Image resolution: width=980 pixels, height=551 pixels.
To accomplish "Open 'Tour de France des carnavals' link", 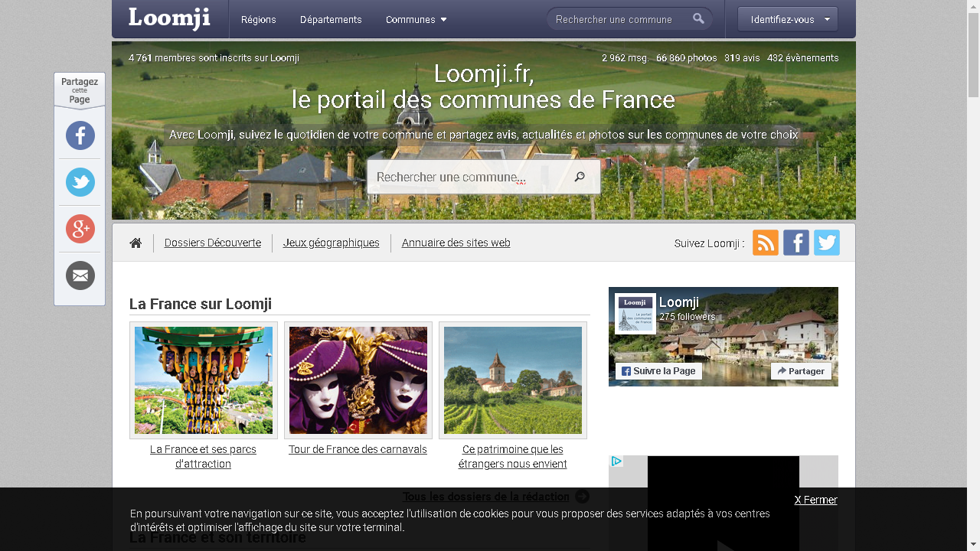I will (358, 449).
